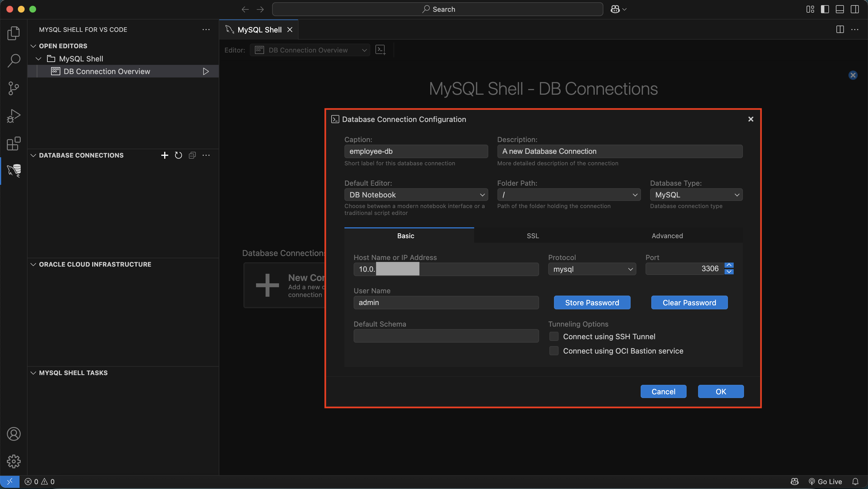Open Source Control view
Image resolution: width=868 pixels, height=489 pixels.
(x=14, y=88)
